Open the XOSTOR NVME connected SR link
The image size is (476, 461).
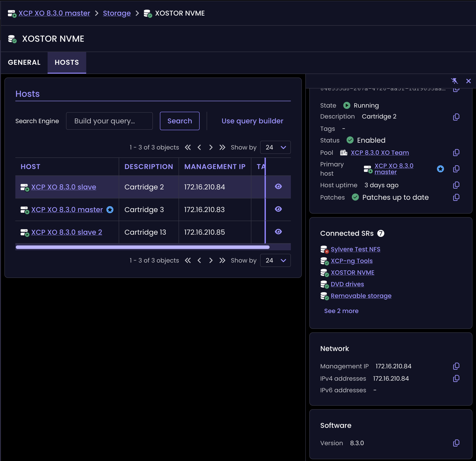352,272
